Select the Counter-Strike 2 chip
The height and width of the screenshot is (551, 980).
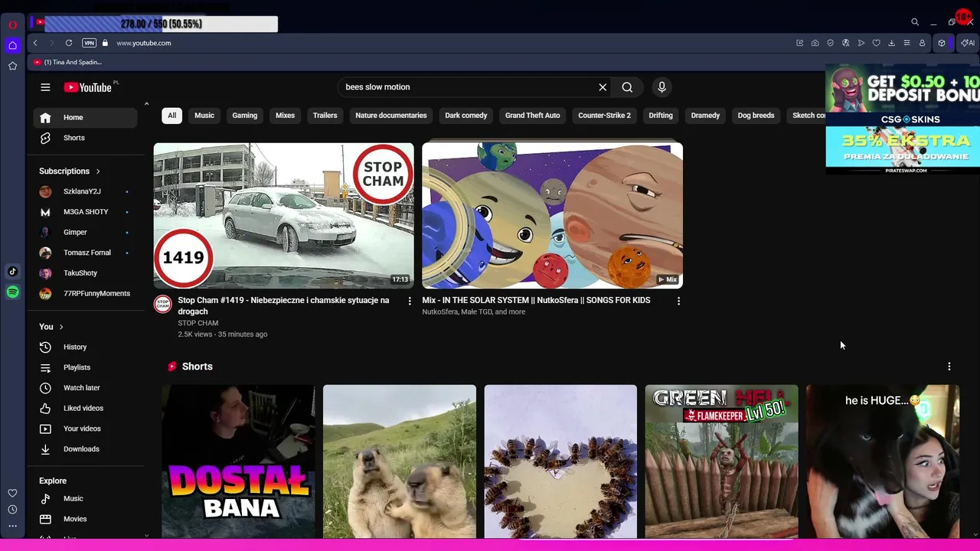pyautogui.click(x=605, y=116)
